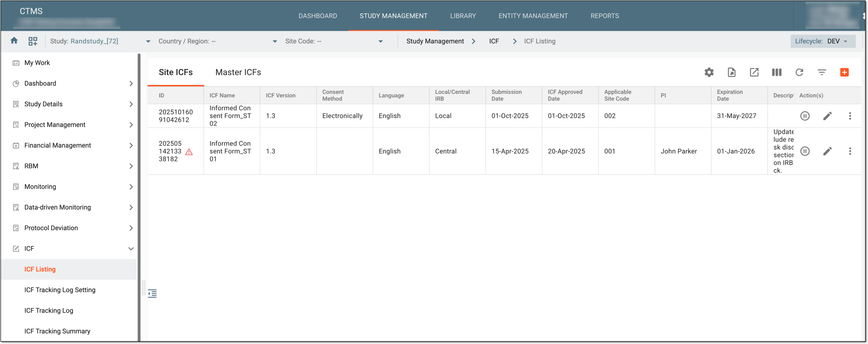Export listing to Excel file icon
The height and width of the screenshot is (344, 868).
[732, 72]
